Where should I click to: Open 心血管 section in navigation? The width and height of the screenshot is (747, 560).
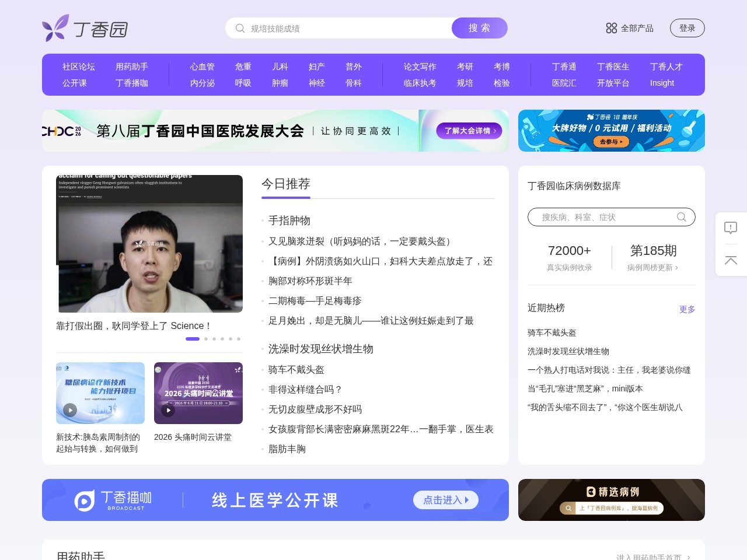[203, 66]
